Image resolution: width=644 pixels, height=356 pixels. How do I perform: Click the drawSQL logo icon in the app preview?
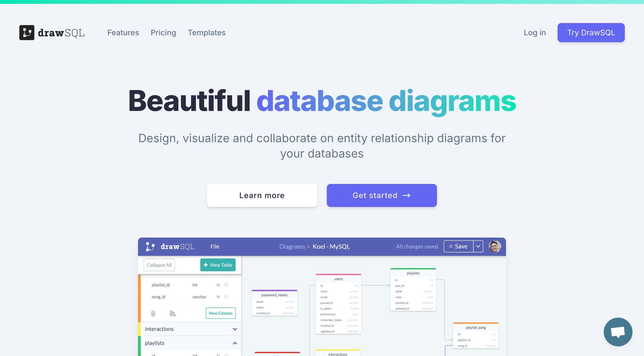click(150, 247)
